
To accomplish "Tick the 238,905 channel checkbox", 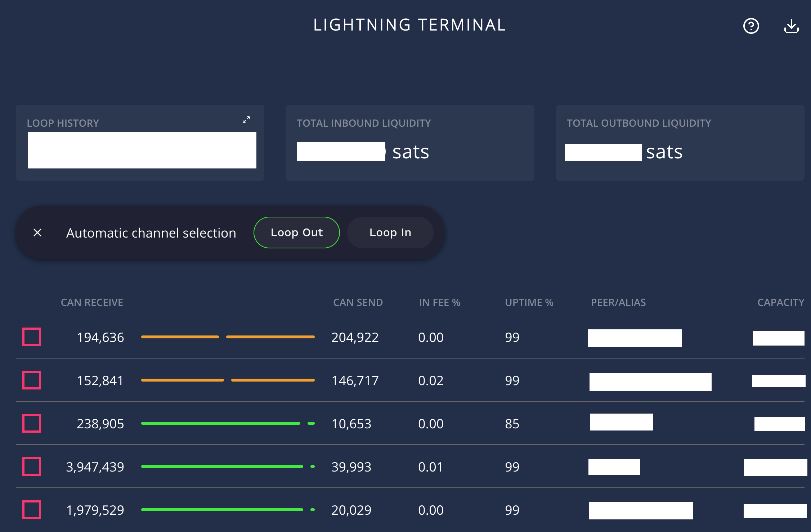I will [32, 423].
